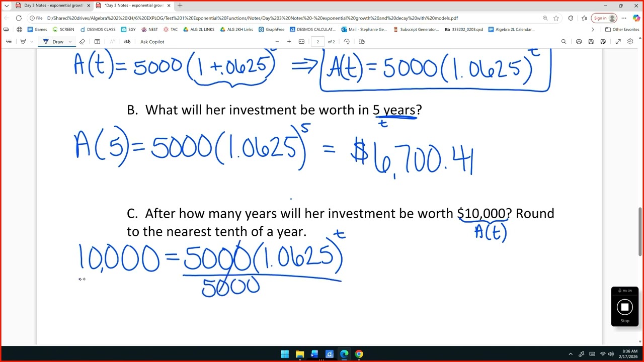Open a new browser tab
The height and width of the screenshot is (362, 644).
click(180, 6)
